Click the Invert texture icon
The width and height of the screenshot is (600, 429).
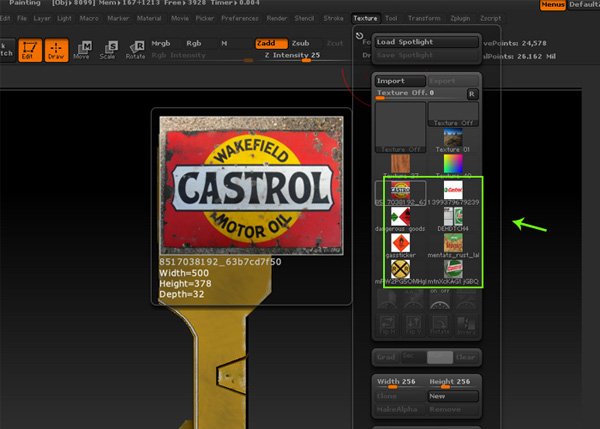[466, 325]
